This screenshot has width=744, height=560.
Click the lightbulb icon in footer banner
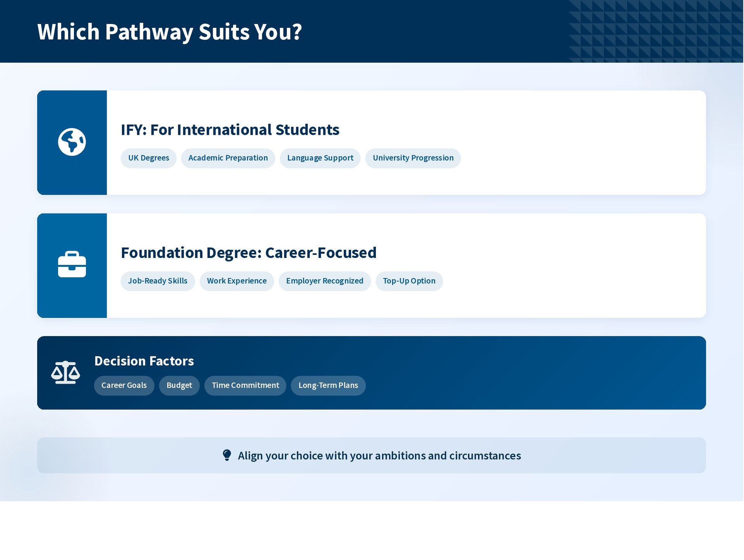[227, 455]
